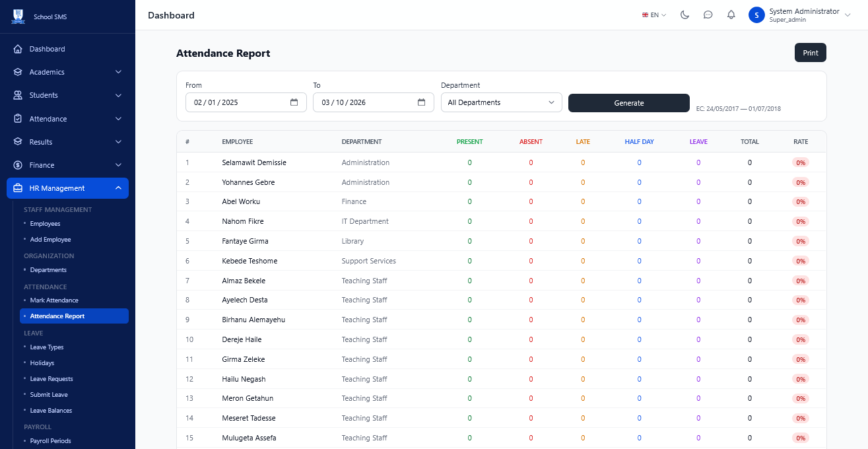868x449 pixels.
Task: Expand the Academics sidebar menu
Action: (67, 72)
